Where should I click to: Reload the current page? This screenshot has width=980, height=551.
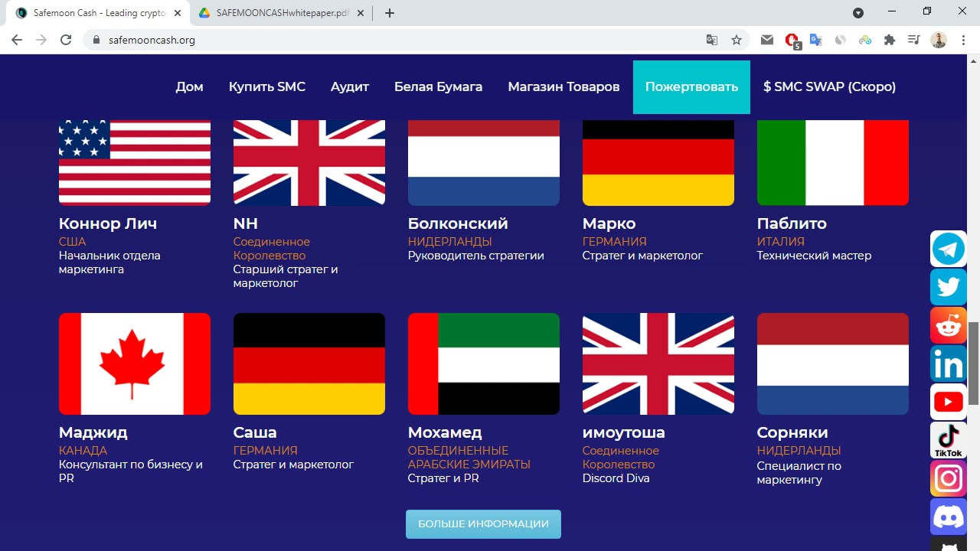coord(66,40)
